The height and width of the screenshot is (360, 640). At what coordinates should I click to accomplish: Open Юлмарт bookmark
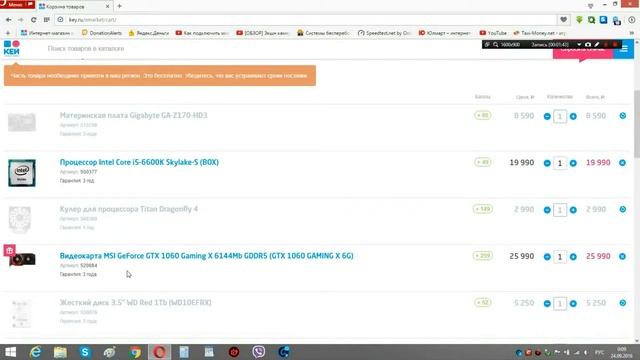click(444, 33)
